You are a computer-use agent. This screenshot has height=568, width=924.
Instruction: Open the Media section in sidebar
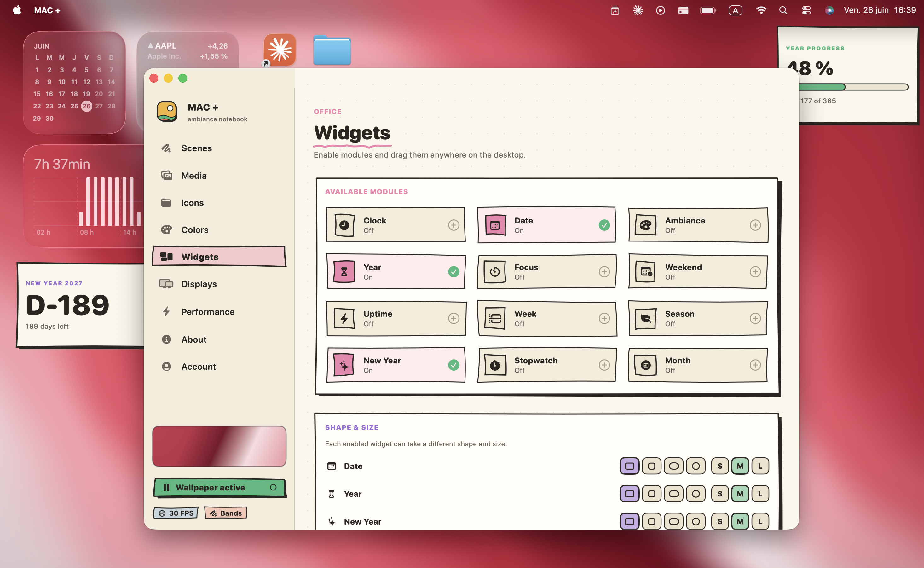219,176
